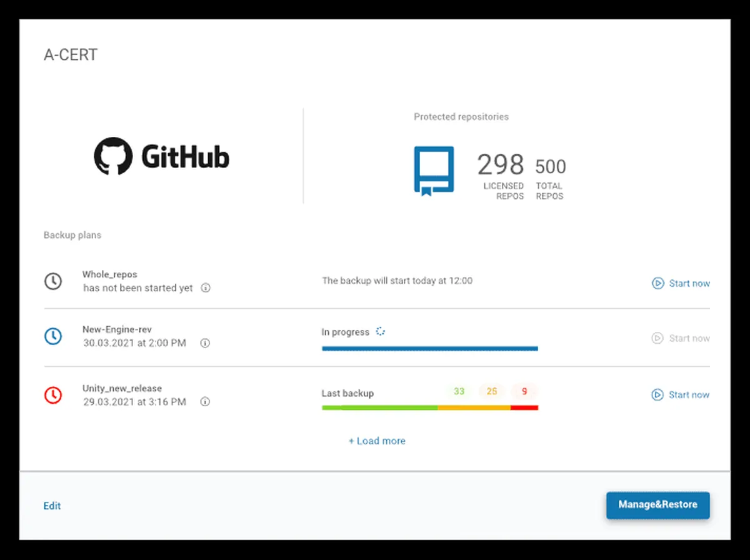Open info icon for New-Engine-rev plan
Image resolution: width=750 pixels, height=560 pixels.
pos(205,343)
